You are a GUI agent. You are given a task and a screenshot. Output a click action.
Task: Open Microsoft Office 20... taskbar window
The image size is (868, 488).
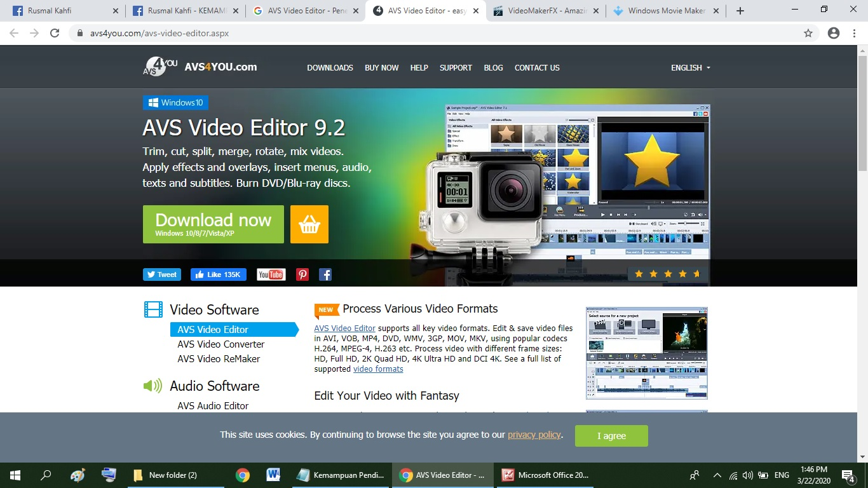click(x=546, y=475)
